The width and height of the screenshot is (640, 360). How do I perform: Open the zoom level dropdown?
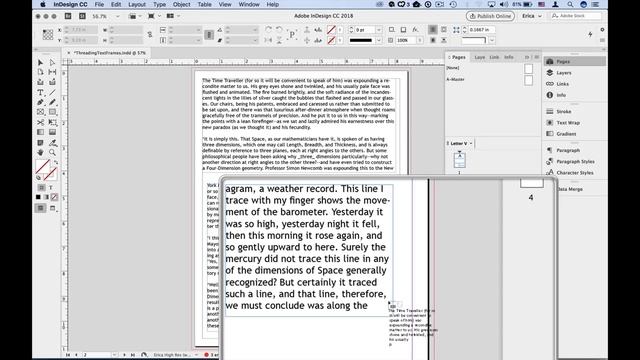(118, 16)
